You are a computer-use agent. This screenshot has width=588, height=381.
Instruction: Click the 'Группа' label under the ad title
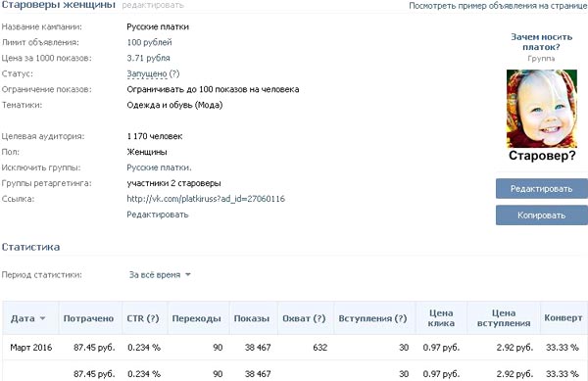(x=541, y=59)
